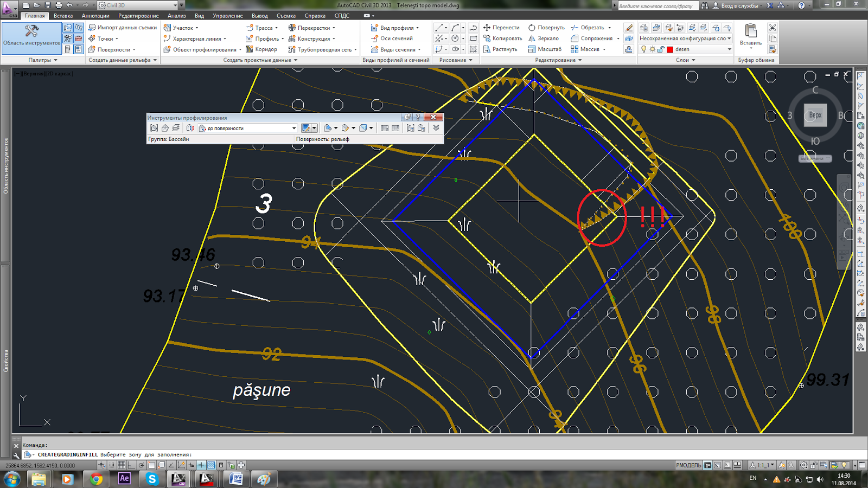868x488 pixels.
Task: Open the Анализ ribbon tab
Action: click(x=177, y=16)
